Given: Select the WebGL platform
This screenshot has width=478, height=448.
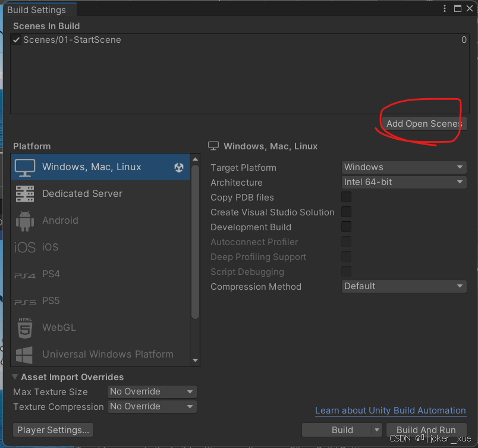Looking at the screenshot, I should (100, 328).
